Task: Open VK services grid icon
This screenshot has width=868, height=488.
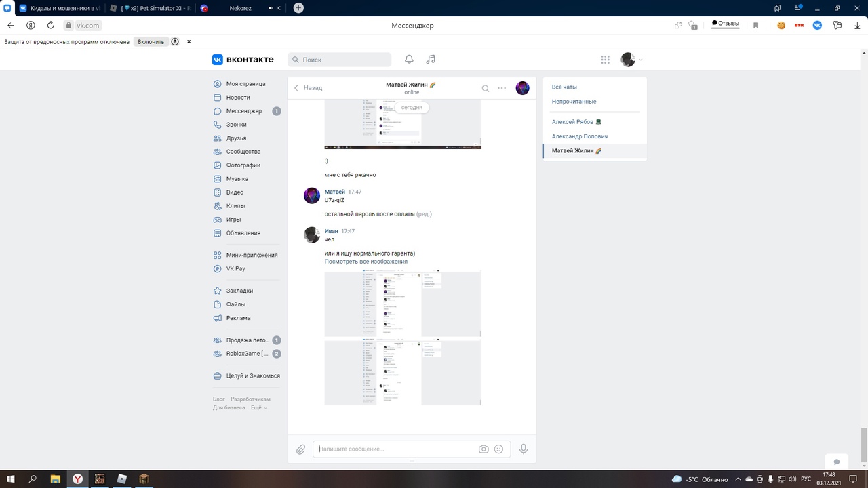Action: pos(606,60)
